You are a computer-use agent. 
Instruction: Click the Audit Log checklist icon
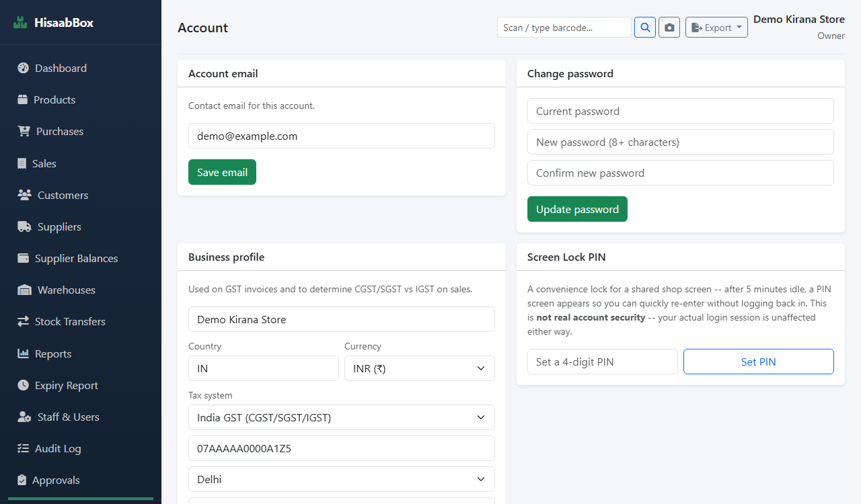point(24,448)
